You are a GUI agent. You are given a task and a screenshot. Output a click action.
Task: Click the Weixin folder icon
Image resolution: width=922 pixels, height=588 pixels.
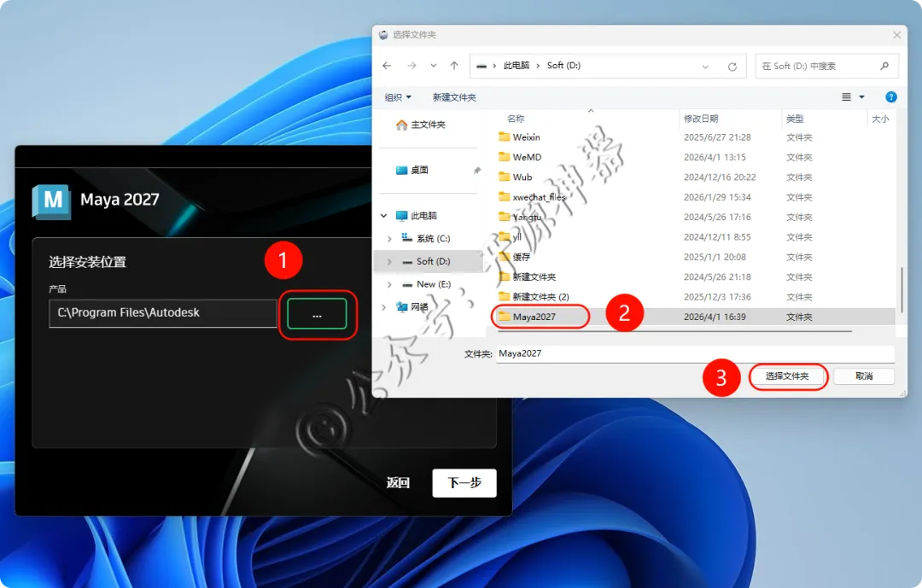(x=504, y=137)
